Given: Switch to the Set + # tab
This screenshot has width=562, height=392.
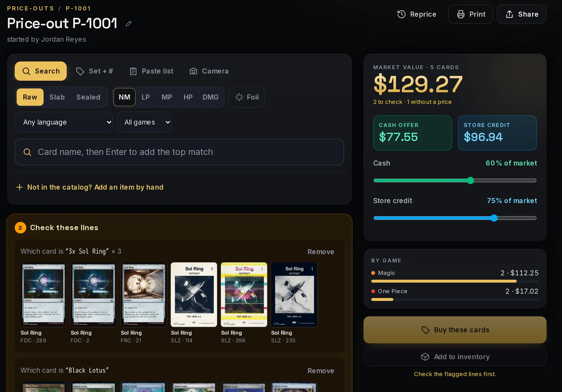Looking at the screenshot, I should tap(94, 71).
